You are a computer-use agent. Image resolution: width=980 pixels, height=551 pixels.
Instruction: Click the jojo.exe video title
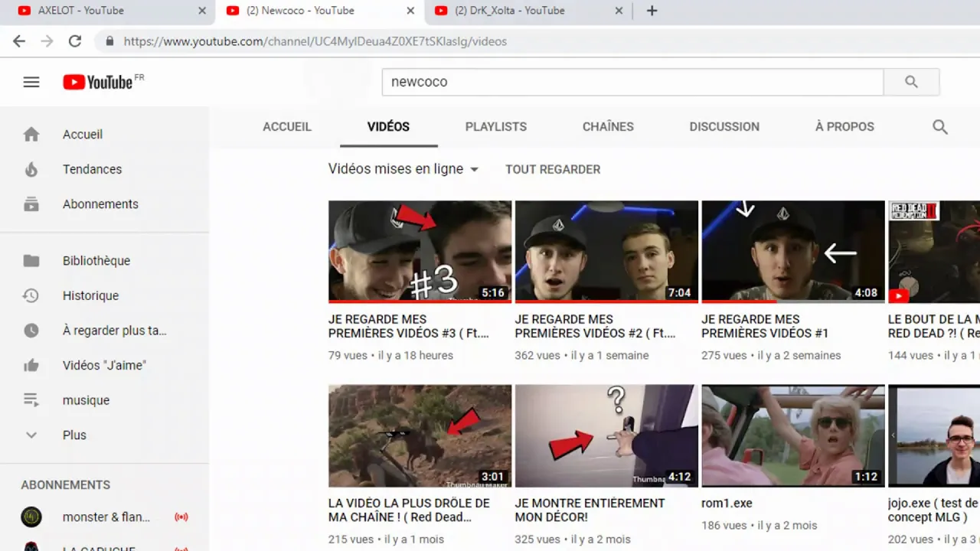coord(933,510)
